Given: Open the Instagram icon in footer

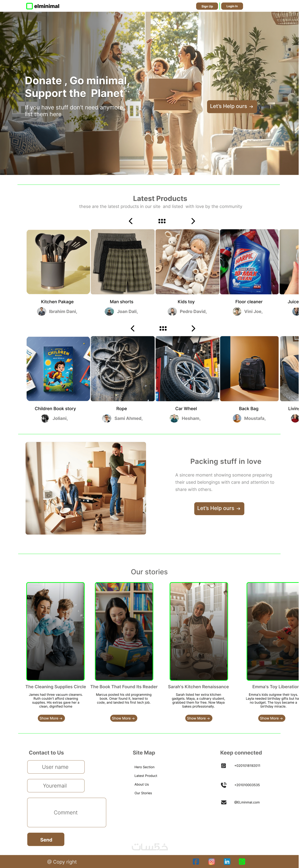Looking at the screenshot, I should tap(212, 861).
